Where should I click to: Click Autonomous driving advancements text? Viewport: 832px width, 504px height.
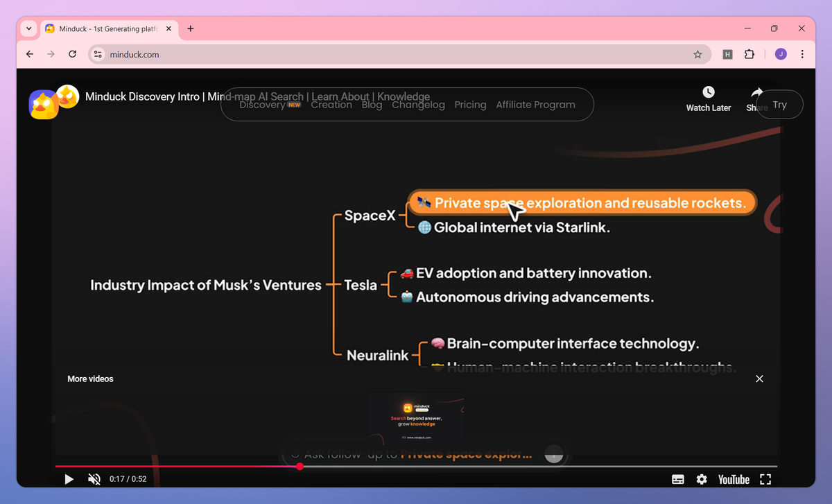[x=535, y=297]
